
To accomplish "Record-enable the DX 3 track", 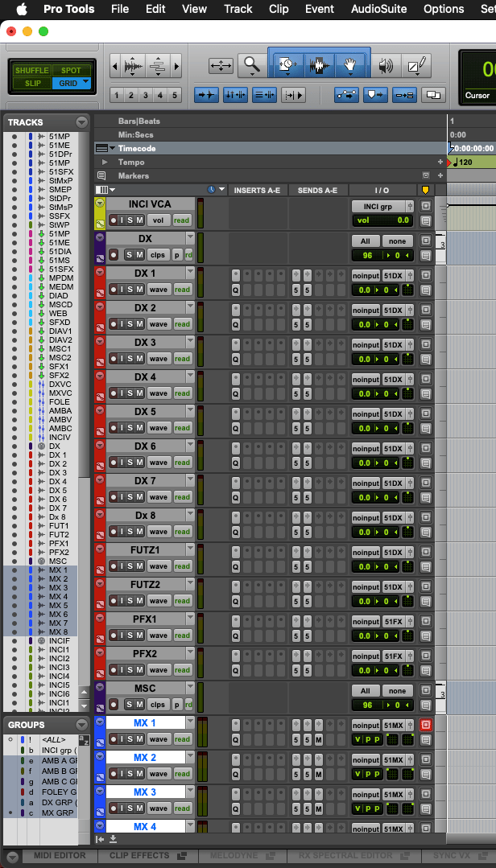I will (x=114, y=359).
